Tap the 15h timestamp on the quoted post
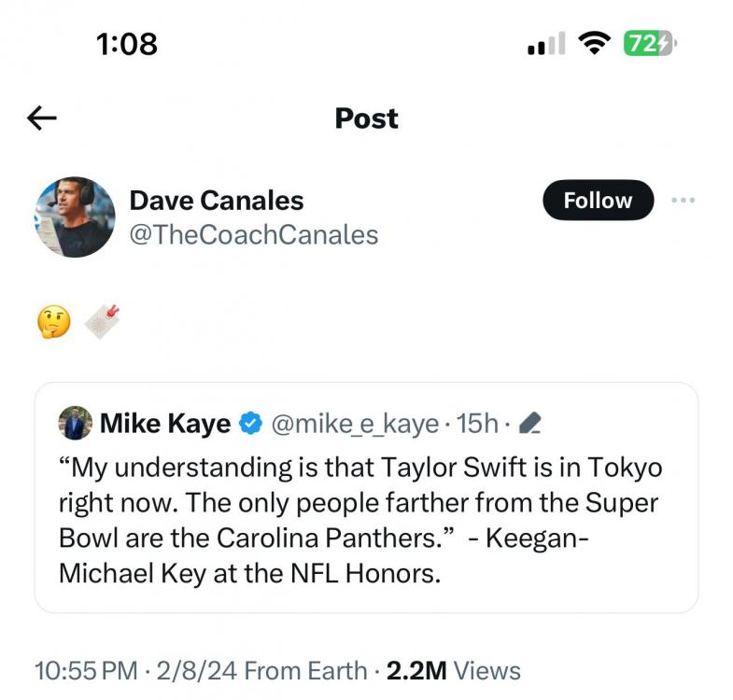The height and width of the screenshot is (700, 733). coord(479,424)
